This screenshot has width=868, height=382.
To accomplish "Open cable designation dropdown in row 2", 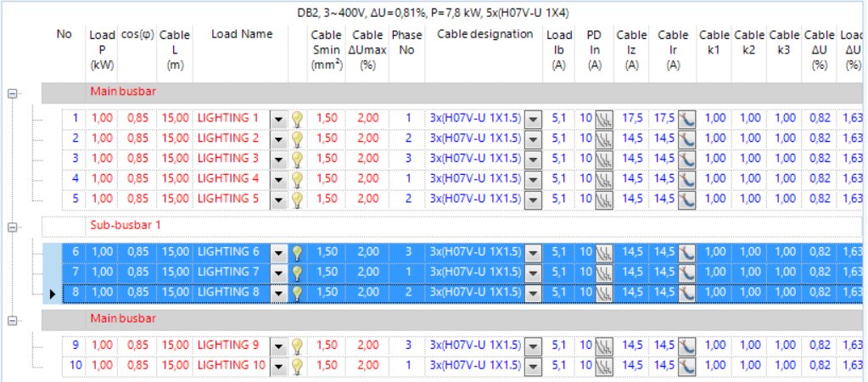I will point(533,138).
